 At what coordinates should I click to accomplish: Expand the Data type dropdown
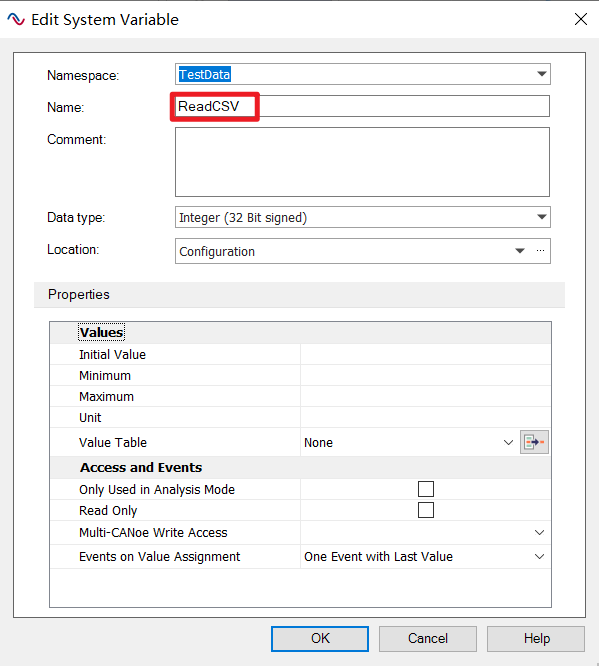541,217
